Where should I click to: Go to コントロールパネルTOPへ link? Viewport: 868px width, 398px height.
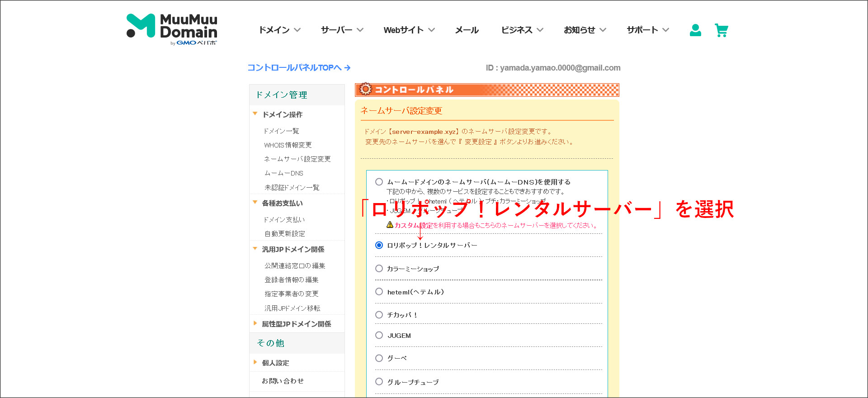(x=299, y=67)
